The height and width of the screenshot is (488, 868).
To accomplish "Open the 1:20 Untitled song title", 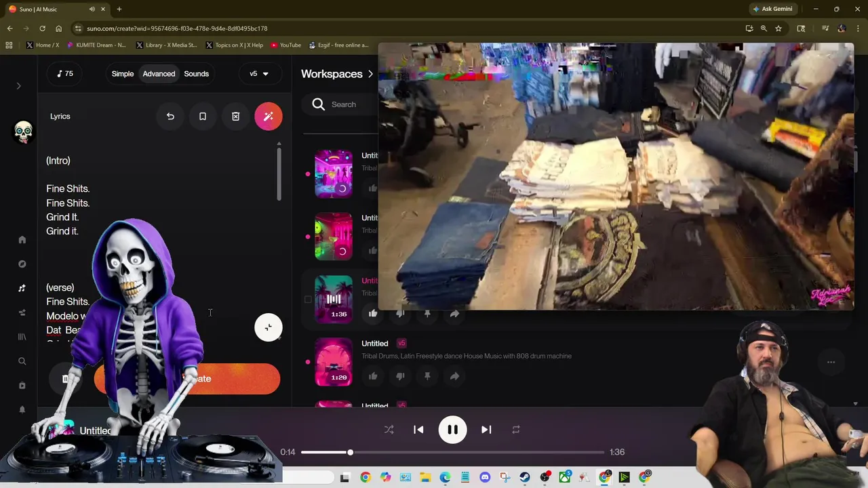I will pos(375,344).
